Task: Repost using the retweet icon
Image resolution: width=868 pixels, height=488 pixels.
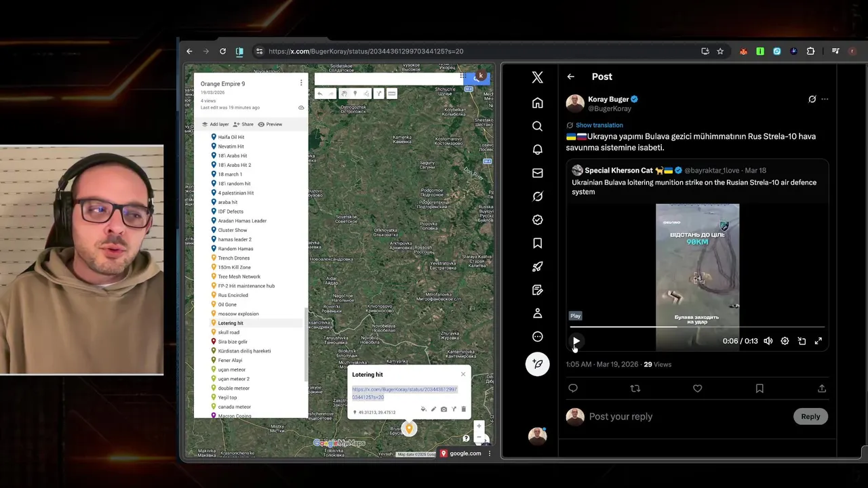Action: [x=635, y=388]
